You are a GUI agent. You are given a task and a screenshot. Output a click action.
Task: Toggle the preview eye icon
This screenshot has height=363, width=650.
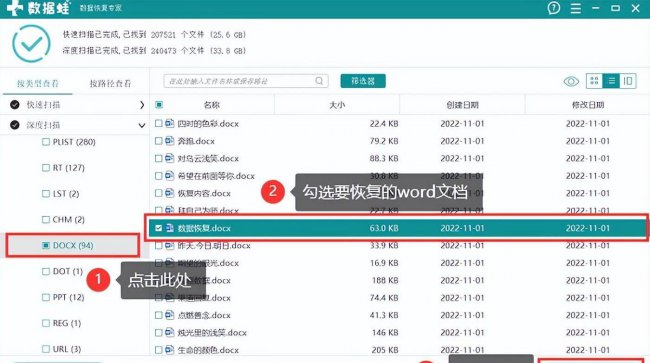(571, 81)
